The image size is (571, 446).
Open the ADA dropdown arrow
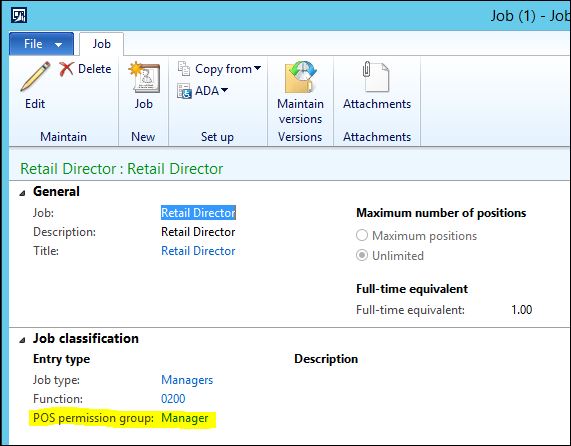224,90
